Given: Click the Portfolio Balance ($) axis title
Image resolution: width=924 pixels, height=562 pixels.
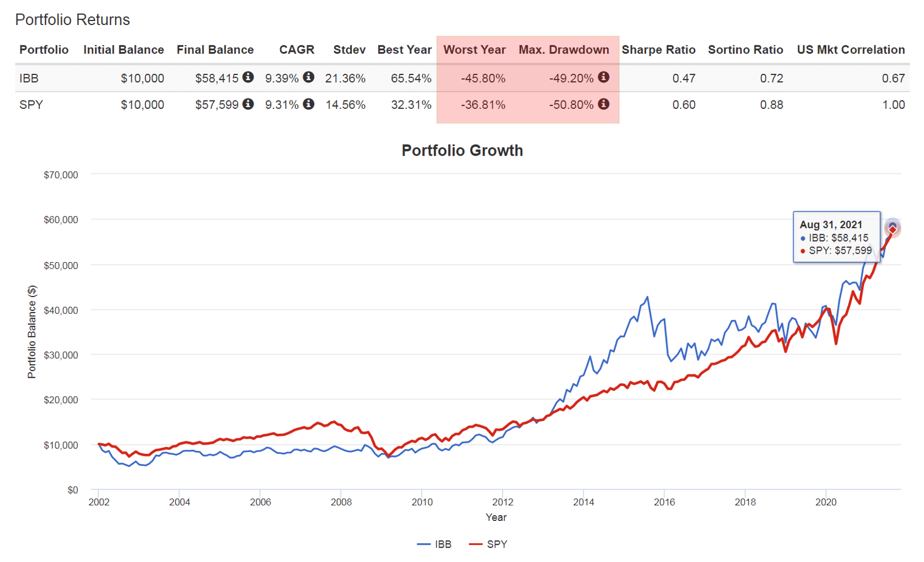Looking at the screenshot, I should 32,332.
